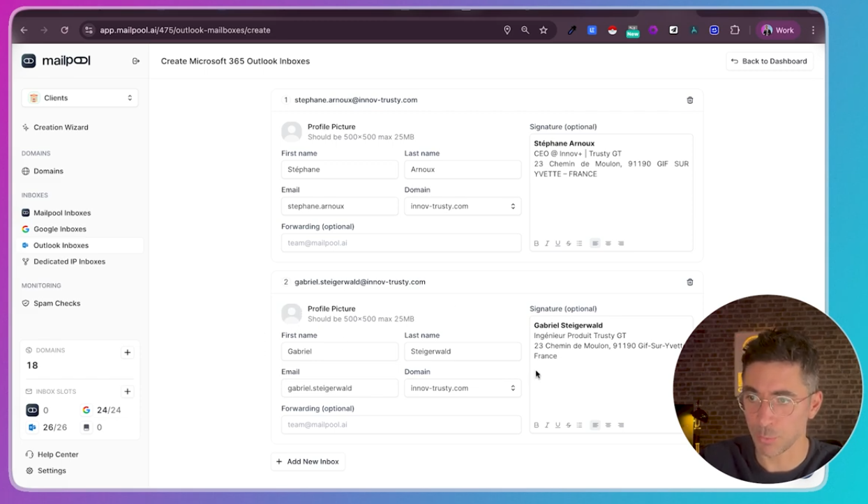Open Chrome three-dot menu
The width and height of the screenshot is (868, 504).
click(x=813, y=31)
